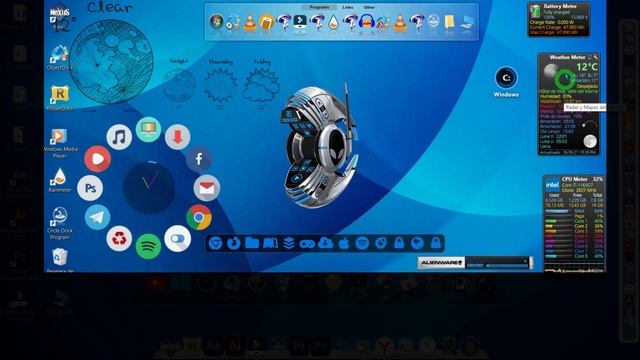Launch Chrome from the Circle Dock ring

click(199, 217)
